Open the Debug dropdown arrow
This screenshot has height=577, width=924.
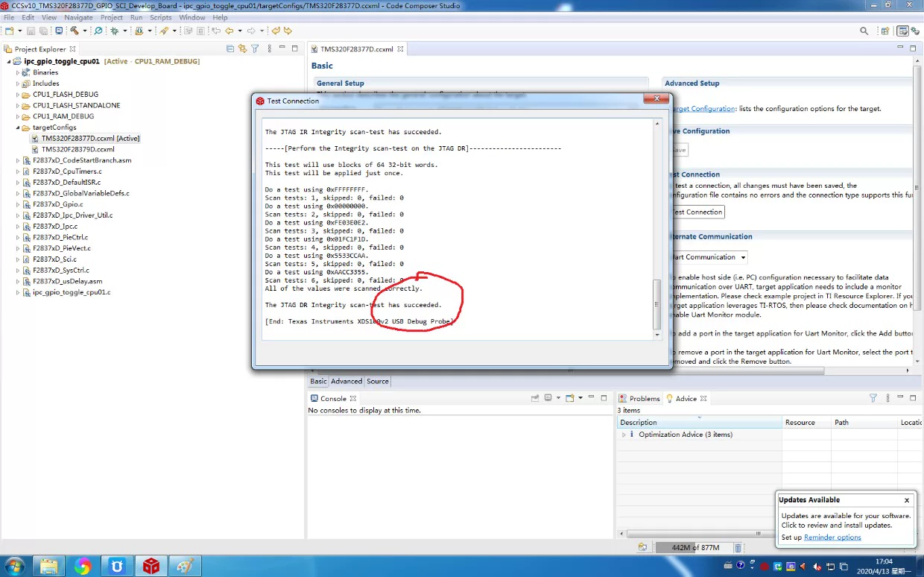(124, 31)
